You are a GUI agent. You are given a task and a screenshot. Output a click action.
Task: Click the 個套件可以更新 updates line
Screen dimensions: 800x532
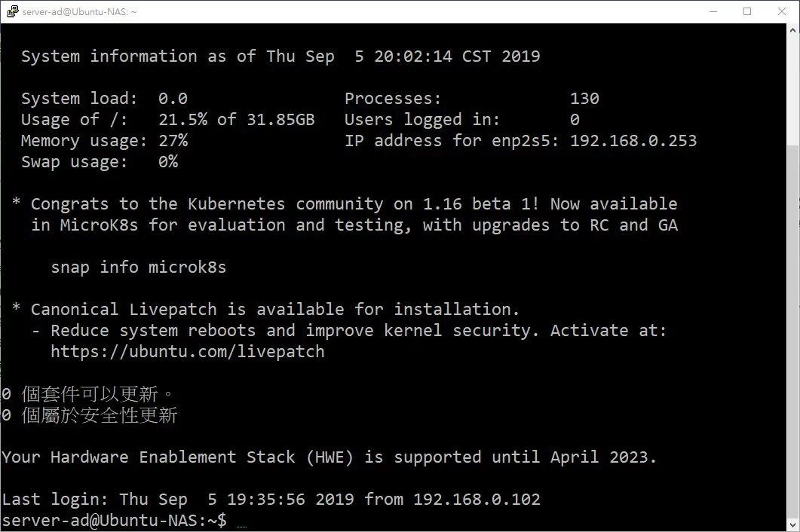87,394
